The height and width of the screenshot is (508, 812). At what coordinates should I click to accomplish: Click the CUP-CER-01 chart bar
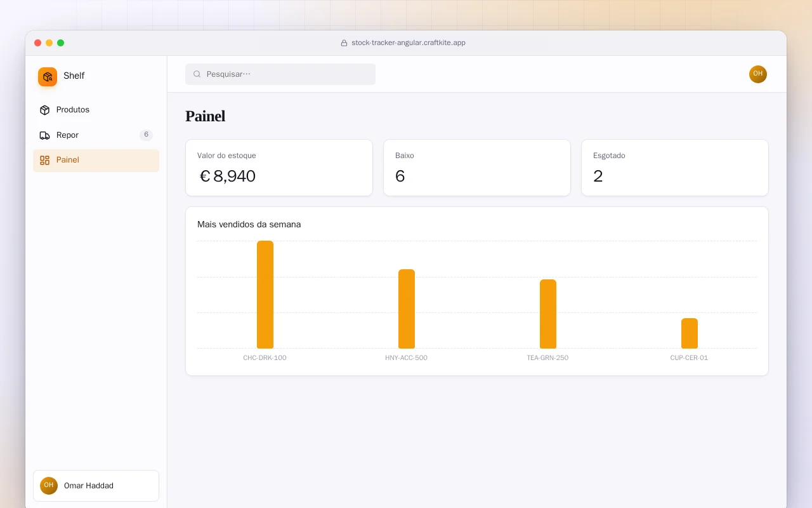690,333
